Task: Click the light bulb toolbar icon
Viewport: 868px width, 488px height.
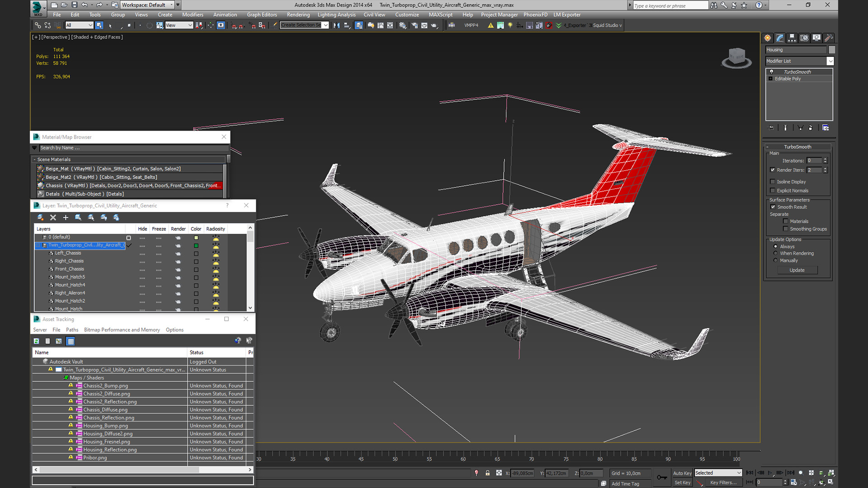Action: click(x=510, y=25)
